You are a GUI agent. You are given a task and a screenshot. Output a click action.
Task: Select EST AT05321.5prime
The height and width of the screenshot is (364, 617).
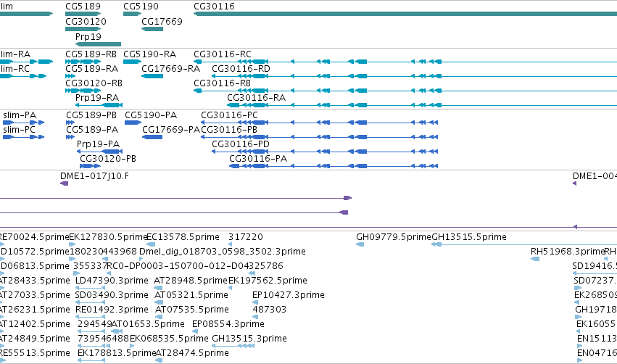click(x=191, y=295)
